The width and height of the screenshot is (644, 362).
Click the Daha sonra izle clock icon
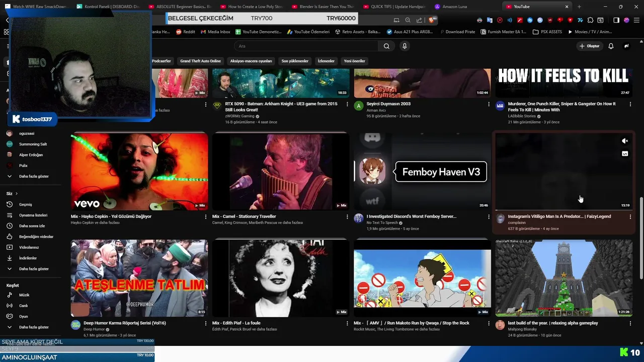point(9,226)
